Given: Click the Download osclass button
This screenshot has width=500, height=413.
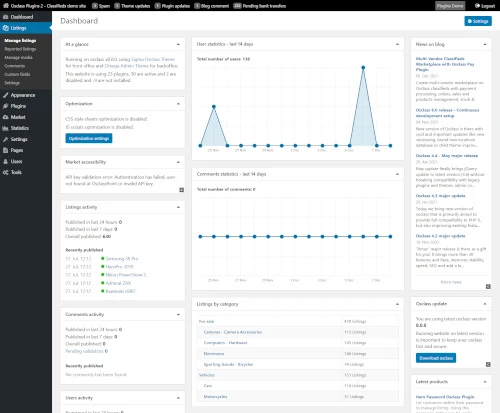Looking at the screenshot, I should 436,358.
